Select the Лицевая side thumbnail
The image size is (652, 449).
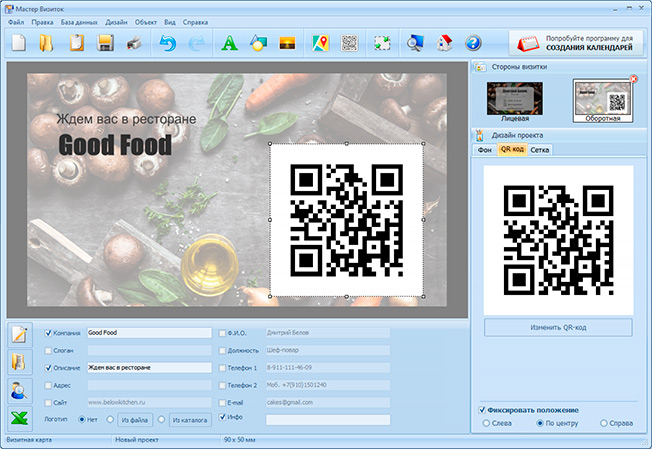tap(515, 101)
